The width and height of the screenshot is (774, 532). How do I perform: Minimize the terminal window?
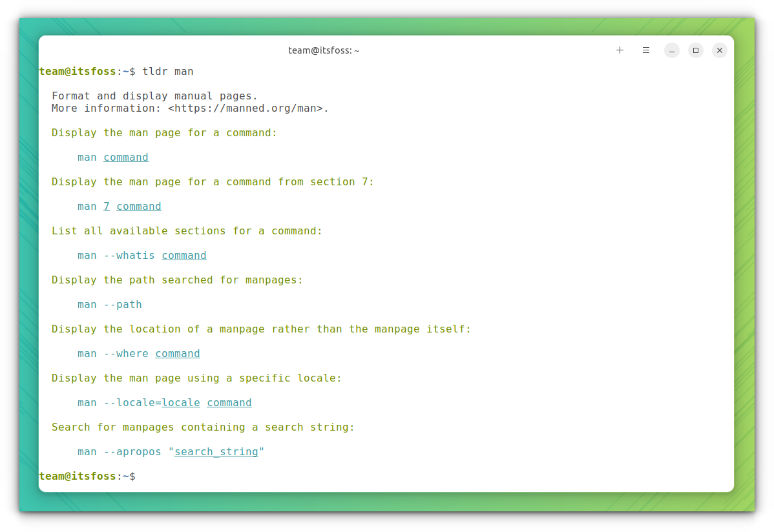pos(671,50)
